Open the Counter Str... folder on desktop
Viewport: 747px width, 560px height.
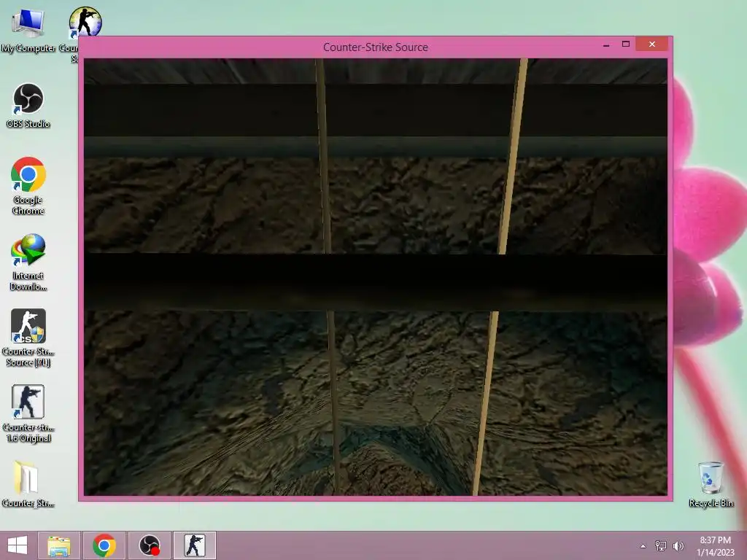pos(28,484)
